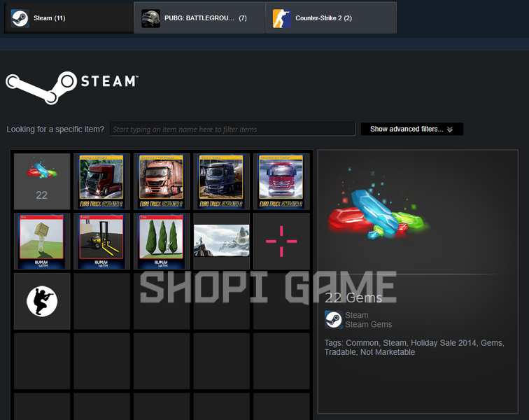Select the pink crosshair inventory item
529x420 pixels.
pos(281,241)
